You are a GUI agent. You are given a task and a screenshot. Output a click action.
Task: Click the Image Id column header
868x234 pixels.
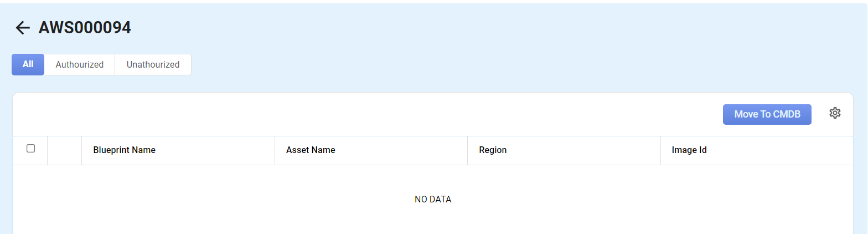[689, 150]
